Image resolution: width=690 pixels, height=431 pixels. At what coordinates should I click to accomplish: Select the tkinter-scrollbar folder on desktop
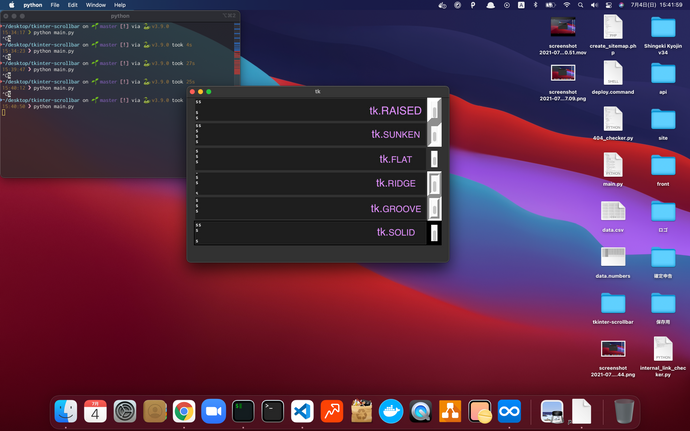[x=613, y=302]
